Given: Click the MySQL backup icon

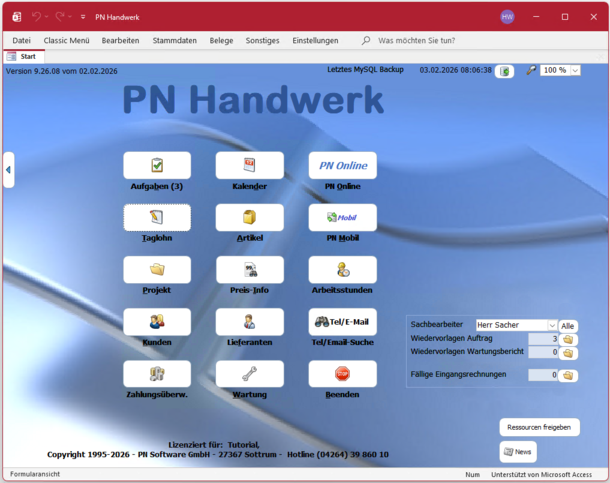Looking at the screenshot, I should click(x=505, y=71).
